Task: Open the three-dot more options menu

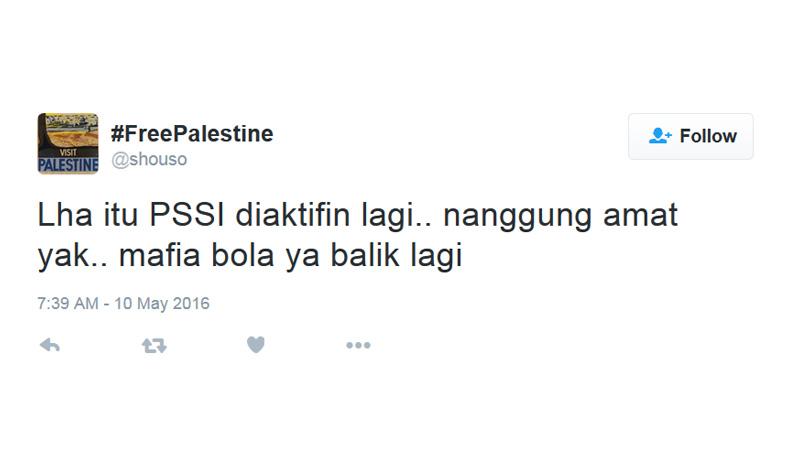Action: (358, 345)
